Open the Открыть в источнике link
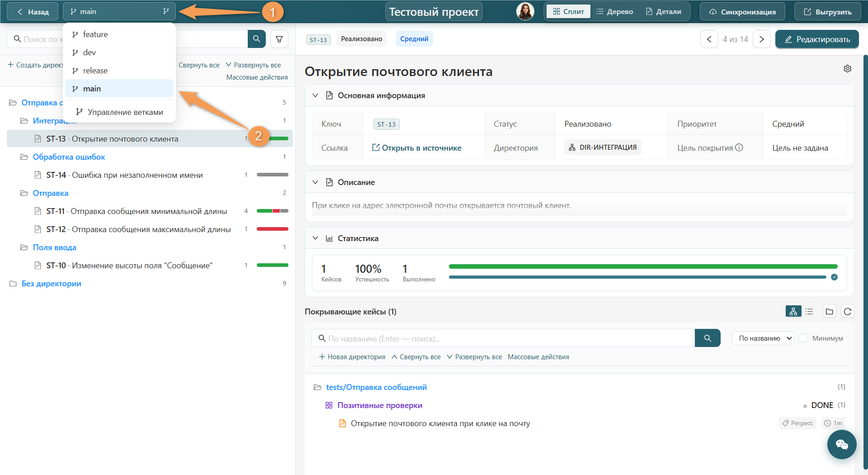 416,147
